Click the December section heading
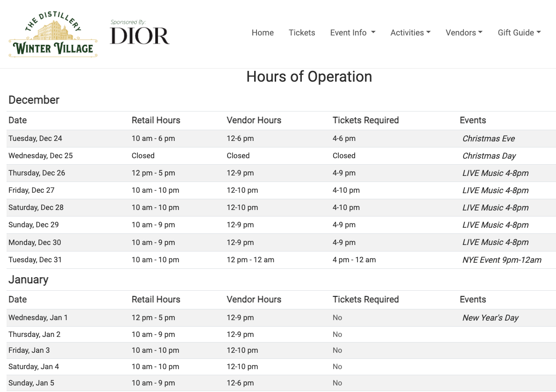 pyautogui.click(x=34, y=100)
